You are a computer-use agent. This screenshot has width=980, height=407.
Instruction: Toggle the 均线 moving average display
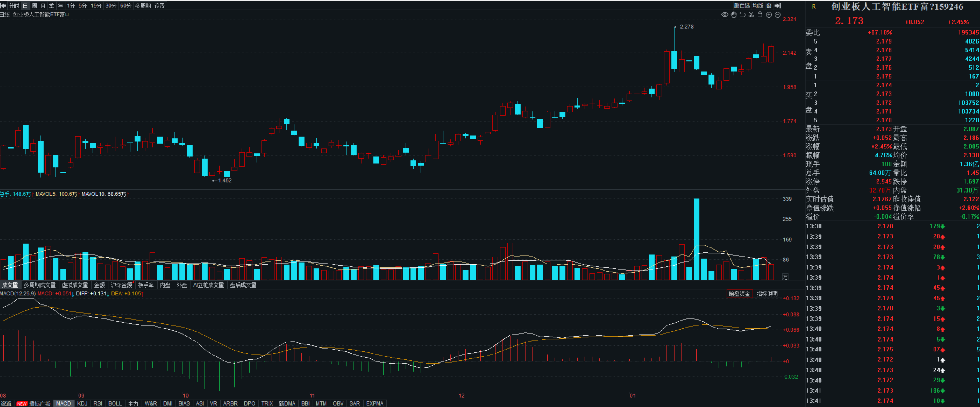tap(758, 6)
